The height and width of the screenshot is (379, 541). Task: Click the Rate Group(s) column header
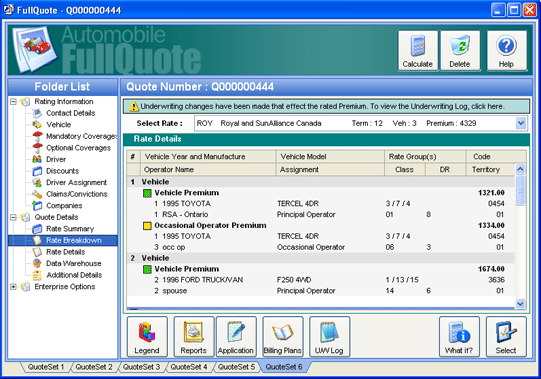(x=425, y=157)
